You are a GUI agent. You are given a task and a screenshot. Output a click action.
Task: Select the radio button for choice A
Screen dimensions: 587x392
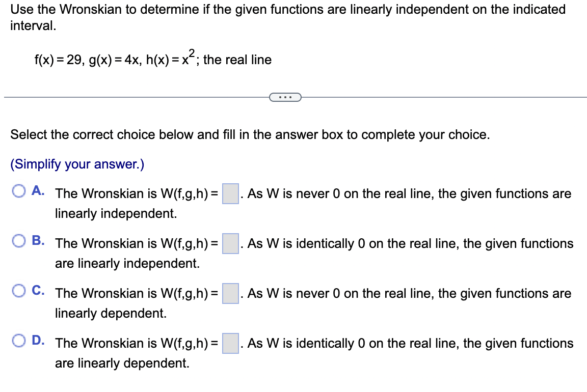(x=19, y=190)
